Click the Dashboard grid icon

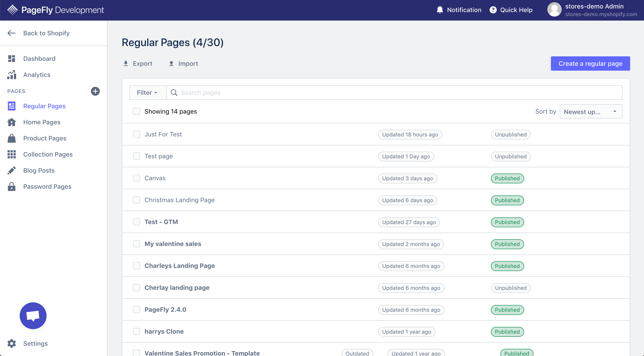pos(11,58)
